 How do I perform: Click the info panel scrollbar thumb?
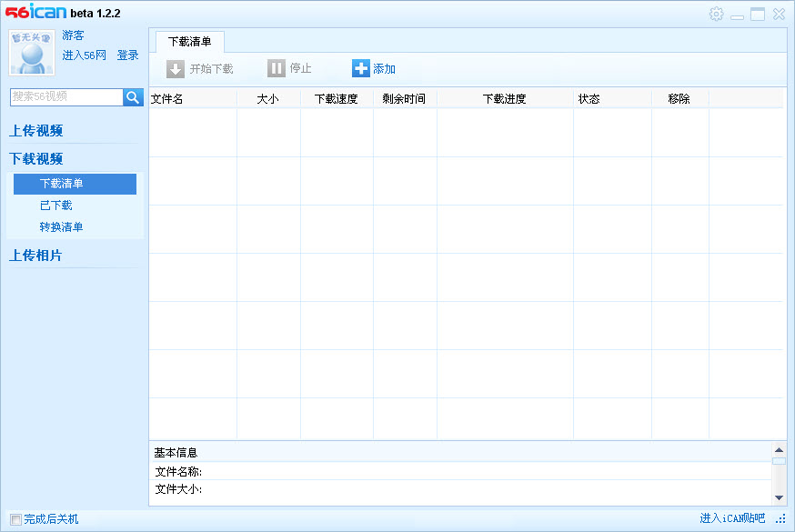click(779, 461)
